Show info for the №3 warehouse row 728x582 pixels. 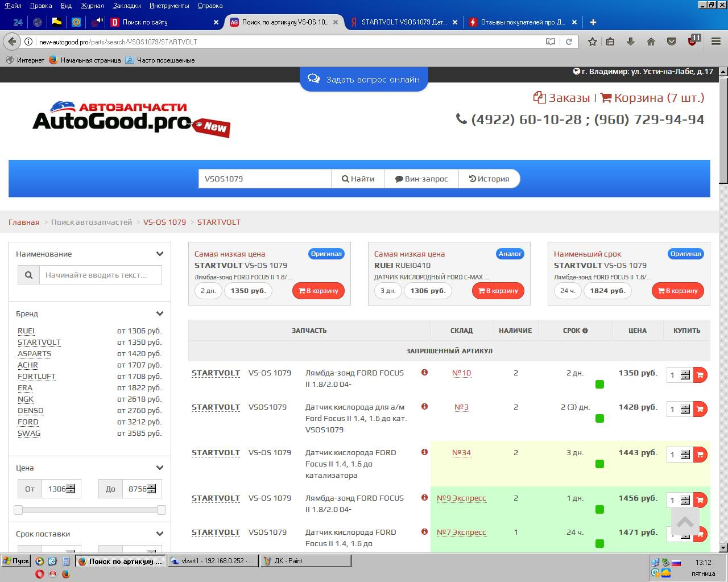(x=424, y=407)
